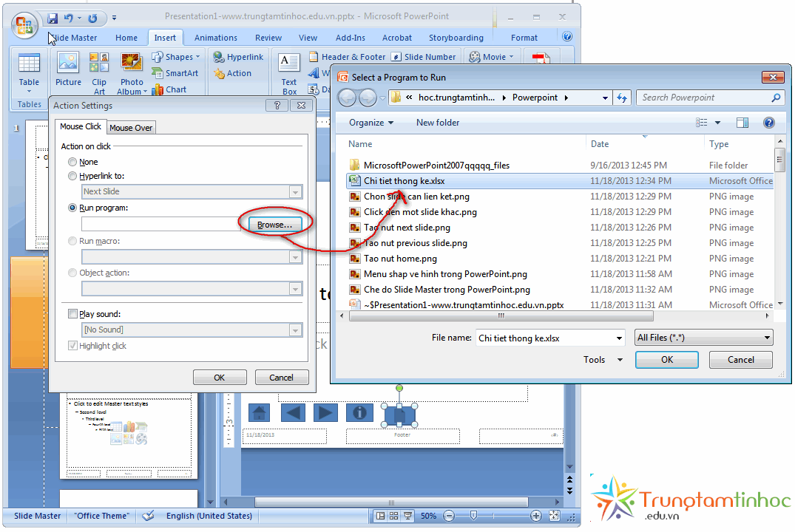The width and height of the screenshot is (795, 532).
Task: Insert a Text Box
Action: [289, 74]
